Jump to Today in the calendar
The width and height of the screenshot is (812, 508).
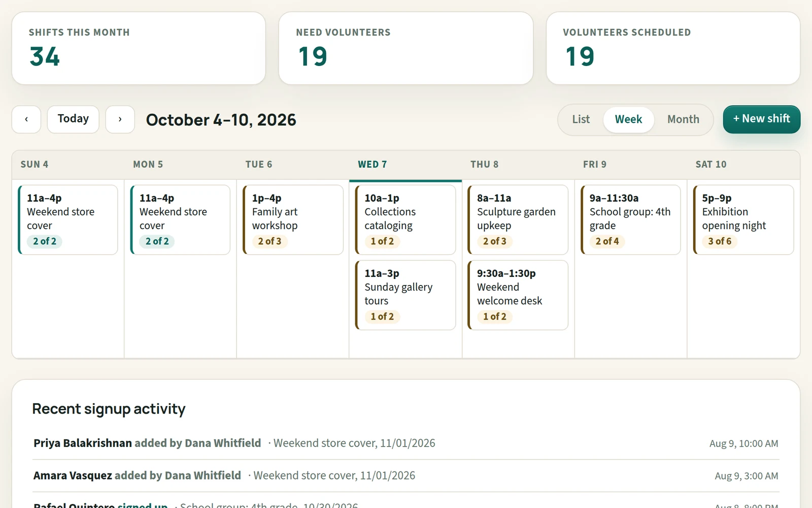click(x=73, y=119)
